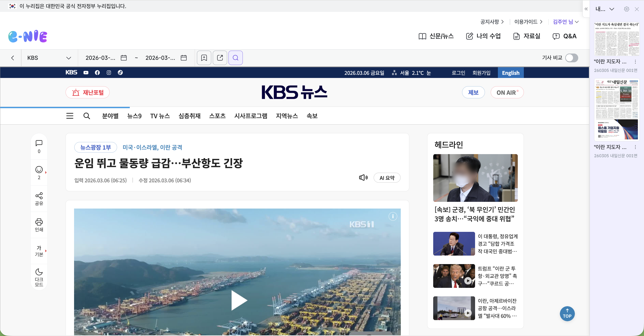Expand the side panel title dropdown chevron

(x=612, y=9)
